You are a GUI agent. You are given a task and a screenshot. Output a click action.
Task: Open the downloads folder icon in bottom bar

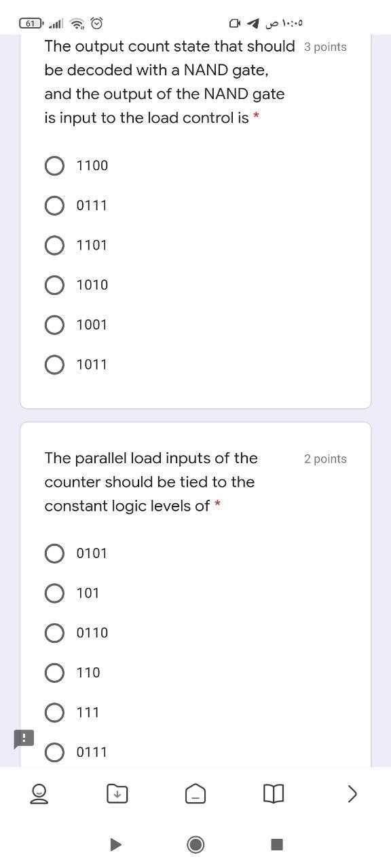pos(117,793)
